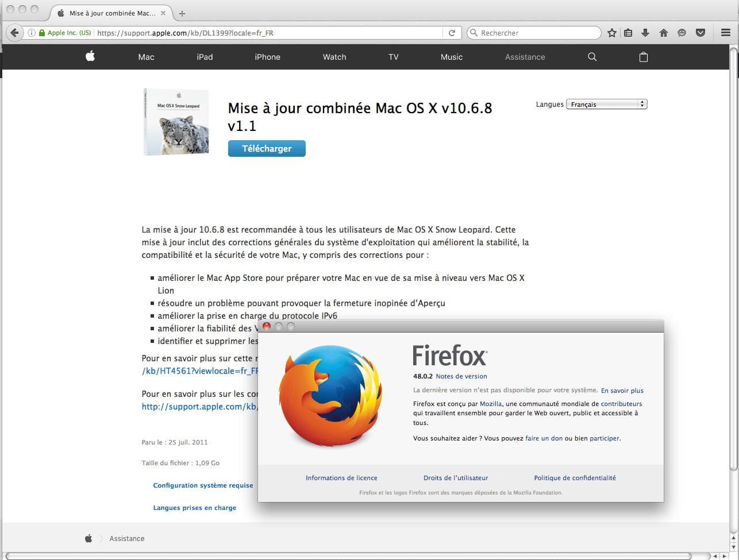Viewport: 739px width, 560px height.
Task: Reload the page with the refresh icon
Action: pos(452,33)
